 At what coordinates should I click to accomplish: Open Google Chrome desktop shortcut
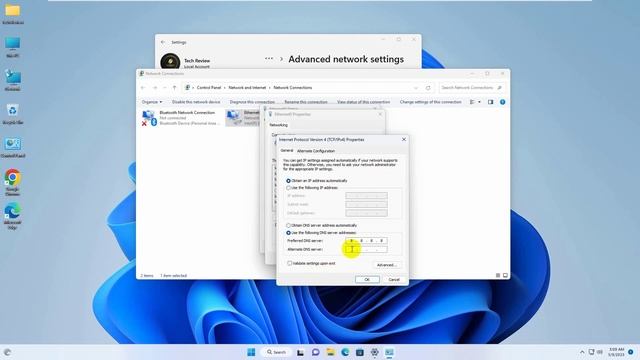[13, 182]
